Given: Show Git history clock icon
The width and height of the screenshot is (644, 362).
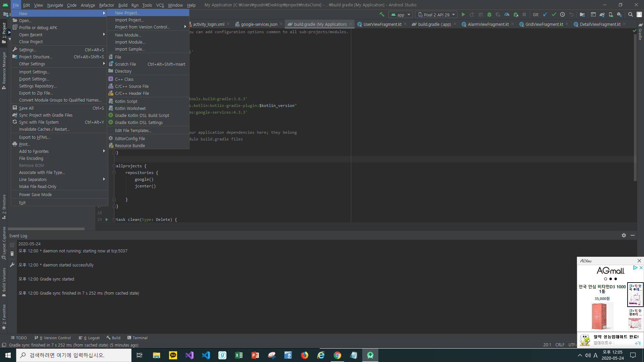Looking at the screenshot, I should pos(562,14).
